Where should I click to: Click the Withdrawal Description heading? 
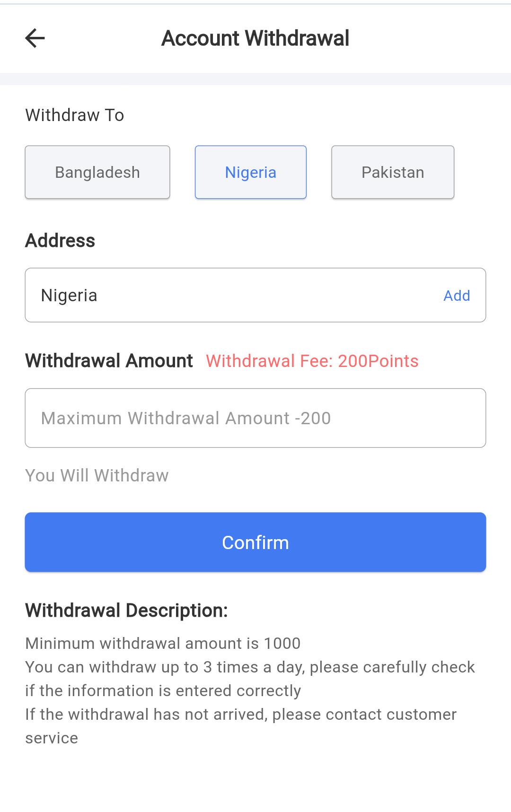(x=127, y=610)
